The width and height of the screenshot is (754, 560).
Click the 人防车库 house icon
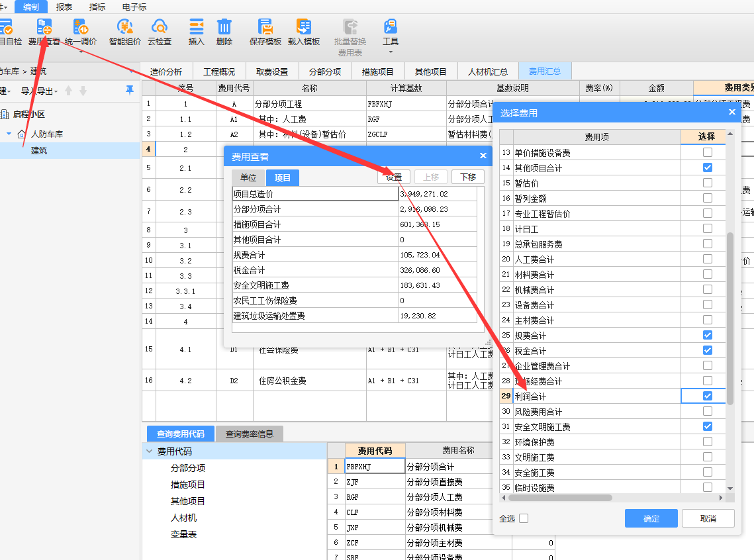(x=21, y=134)
